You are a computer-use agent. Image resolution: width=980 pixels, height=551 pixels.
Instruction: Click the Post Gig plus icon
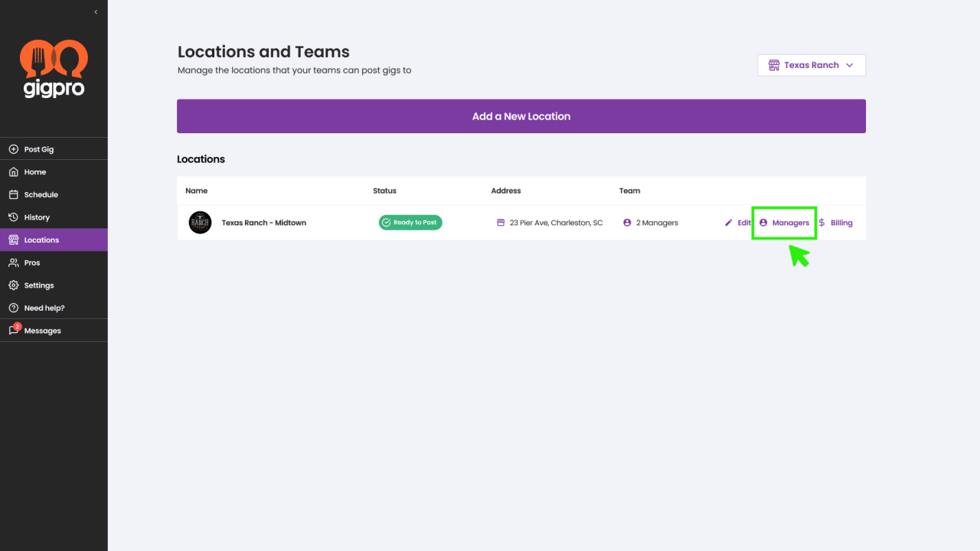[14, 149]
